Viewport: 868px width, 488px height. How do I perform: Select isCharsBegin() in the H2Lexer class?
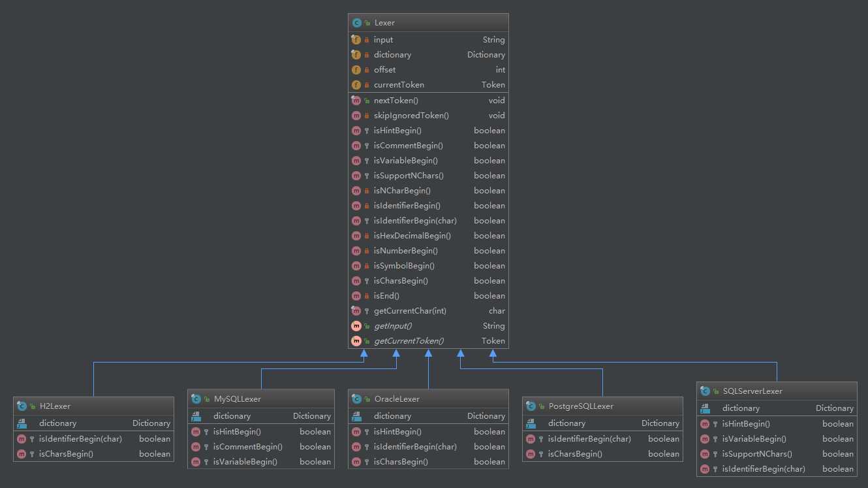pyautogui.click(x=67, y=454)
